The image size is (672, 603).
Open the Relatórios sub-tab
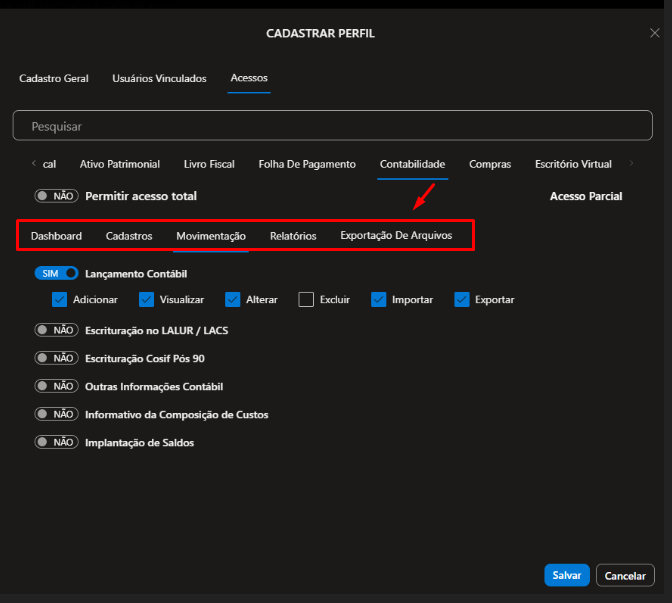[293, 236]
